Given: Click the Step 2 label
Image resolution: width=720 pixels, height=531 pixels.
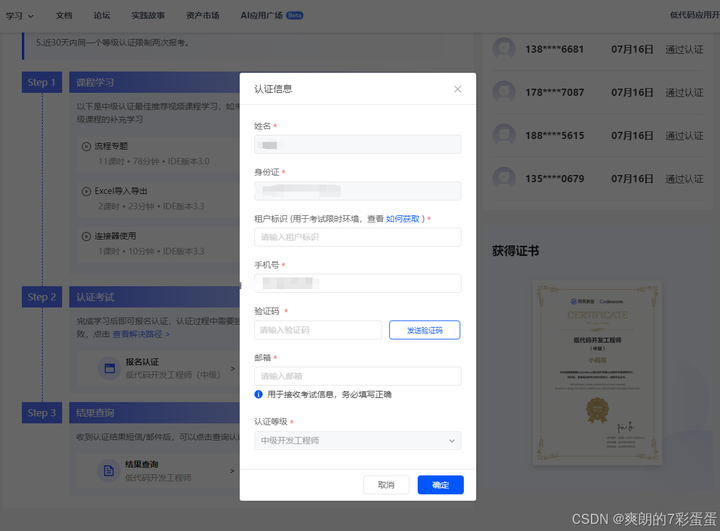Looking at the screenshot, I should [x=42, y=297].
